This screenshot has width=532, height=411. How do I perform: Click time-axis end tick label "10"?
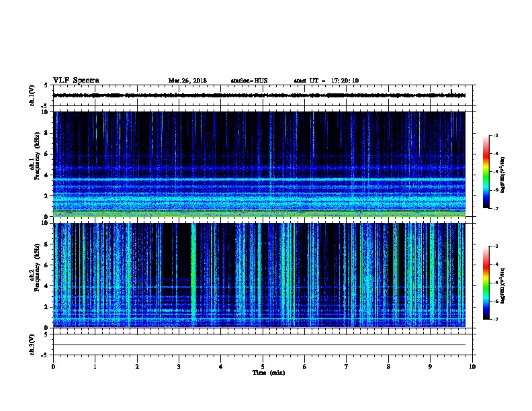(x=472, y=367)
